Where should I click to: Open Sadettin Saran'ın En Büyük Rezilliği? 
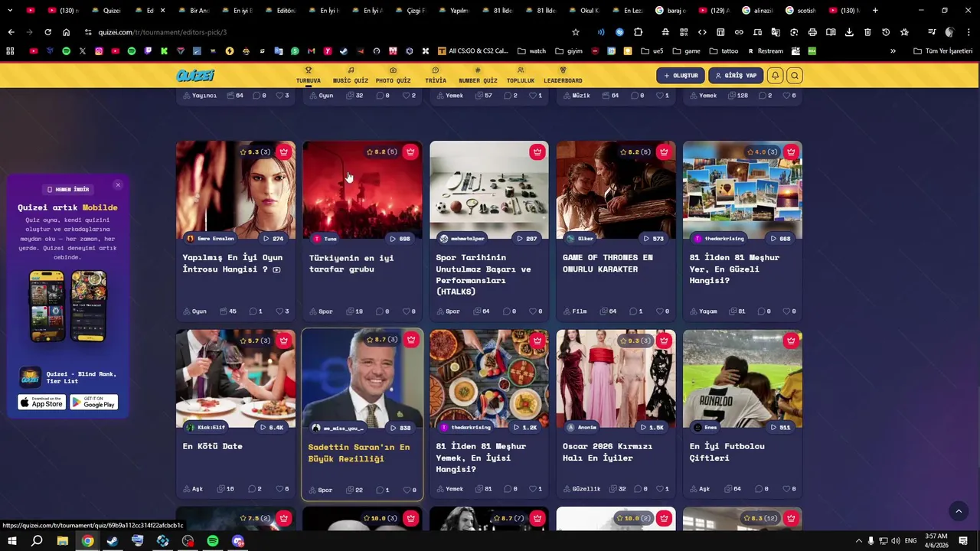pyautogui.click(x=358, y=452)
